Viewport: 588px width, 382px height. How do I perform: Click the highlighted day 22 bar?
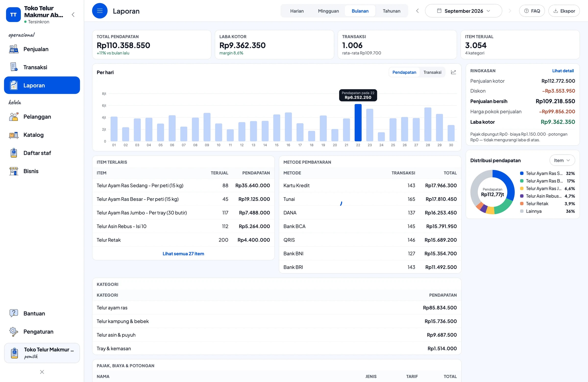click(358, 123)
